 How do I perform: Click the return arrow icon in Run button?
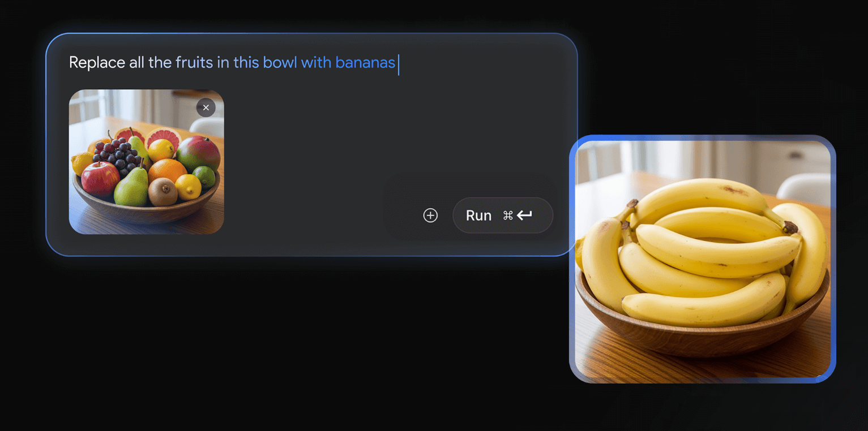click(x=524, y=215)
